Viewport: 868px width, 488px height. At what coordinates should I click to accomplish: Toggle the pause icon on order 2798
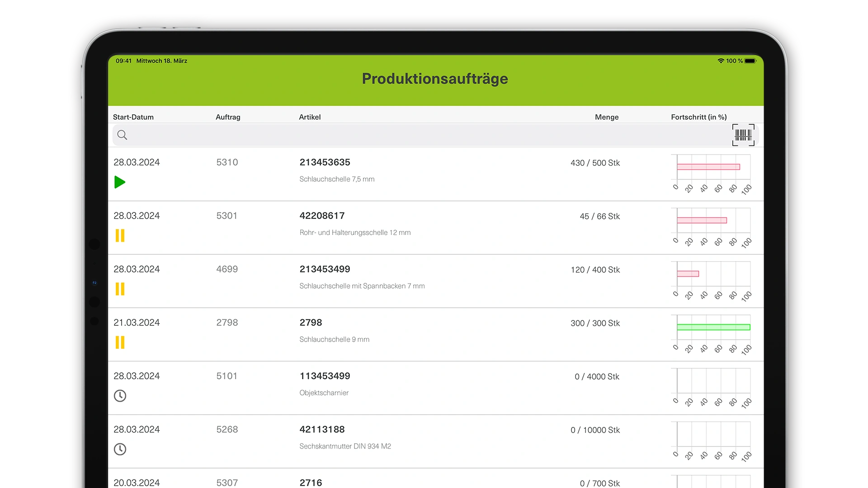click(x=120, y=343)
